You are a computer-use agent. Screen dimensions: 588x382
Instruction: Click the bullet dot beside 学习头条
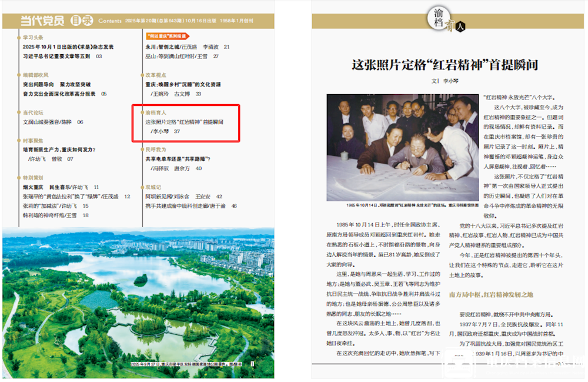19,37
